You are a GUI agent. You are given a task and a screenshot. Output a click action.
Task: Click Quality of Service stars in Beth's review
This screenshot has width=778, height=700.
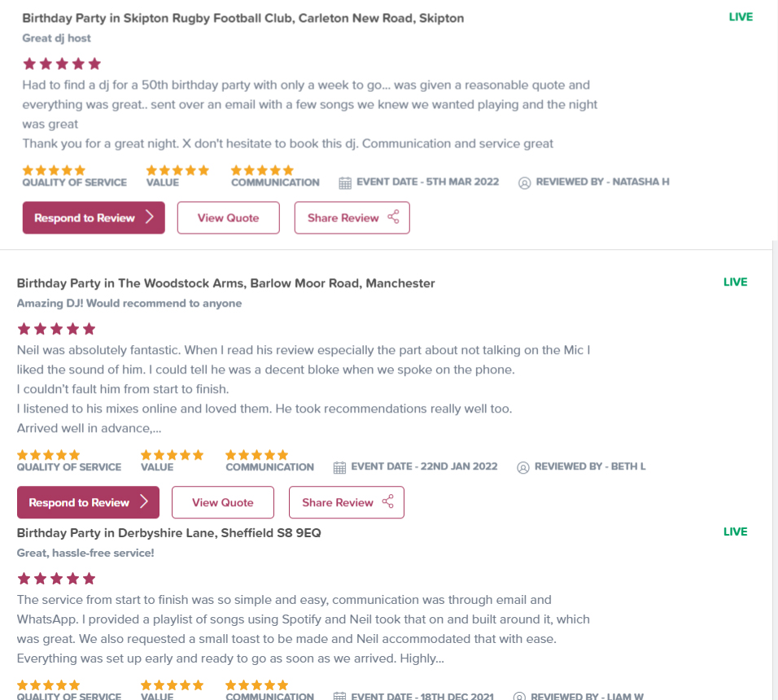click(49, 455)
